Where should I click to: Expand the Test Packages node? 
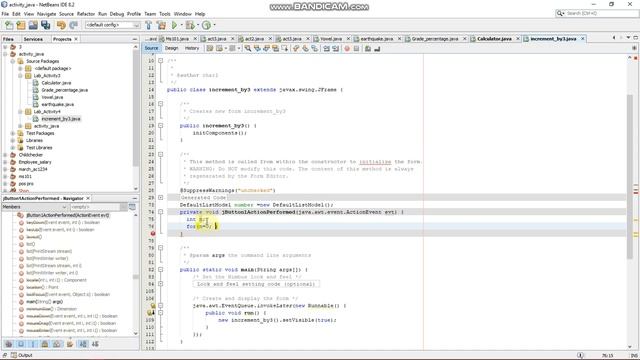coord(13,133)
